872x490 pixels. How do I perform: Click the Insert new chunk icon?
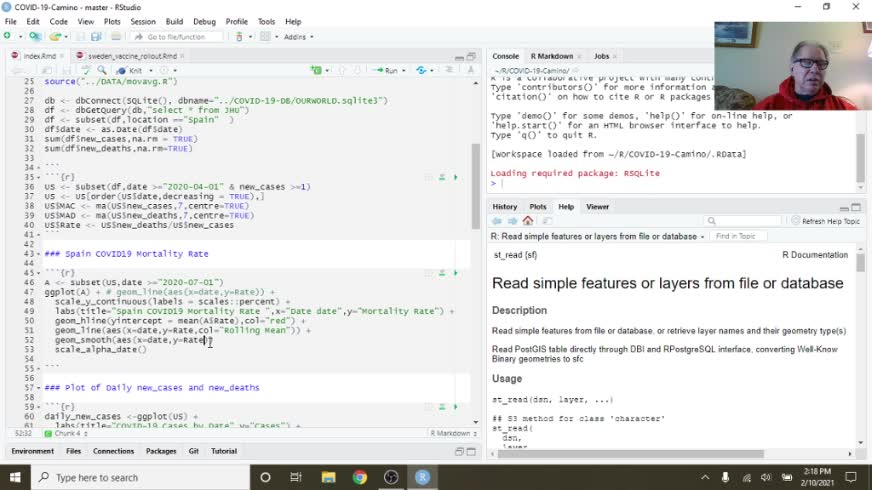click(316, 70)
